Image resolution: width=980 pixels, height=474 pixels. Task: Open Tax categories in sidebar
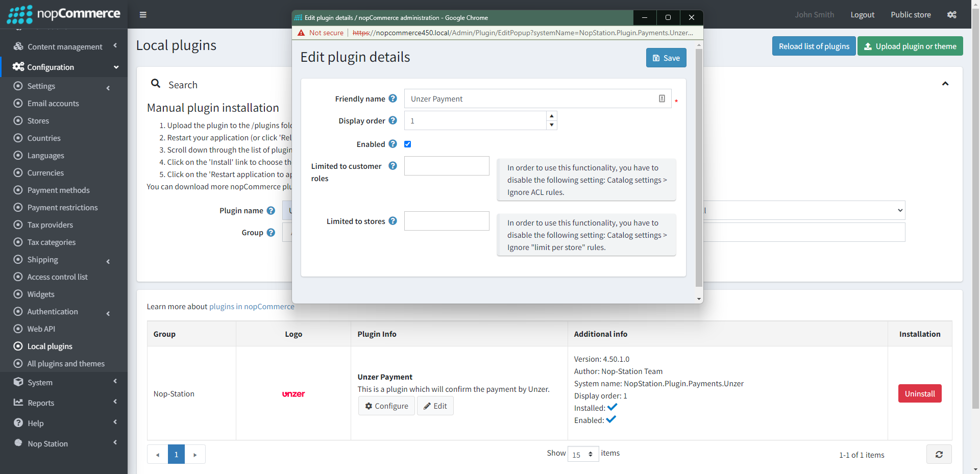(51, 242)
